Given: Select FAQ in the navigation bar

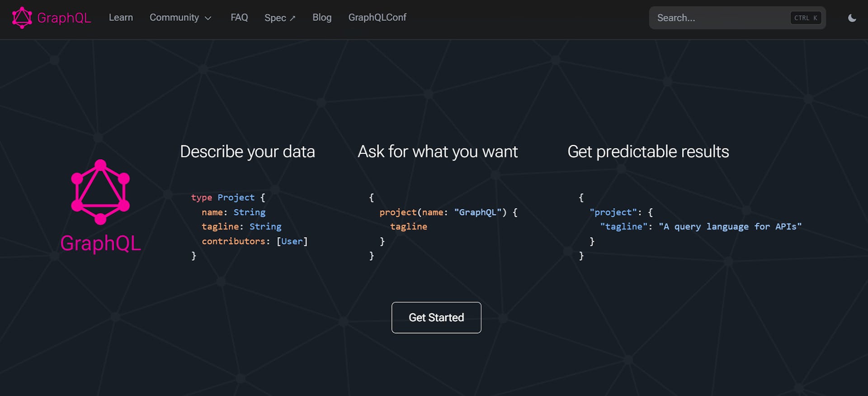Looking at the screenshot, I should 239,18.
